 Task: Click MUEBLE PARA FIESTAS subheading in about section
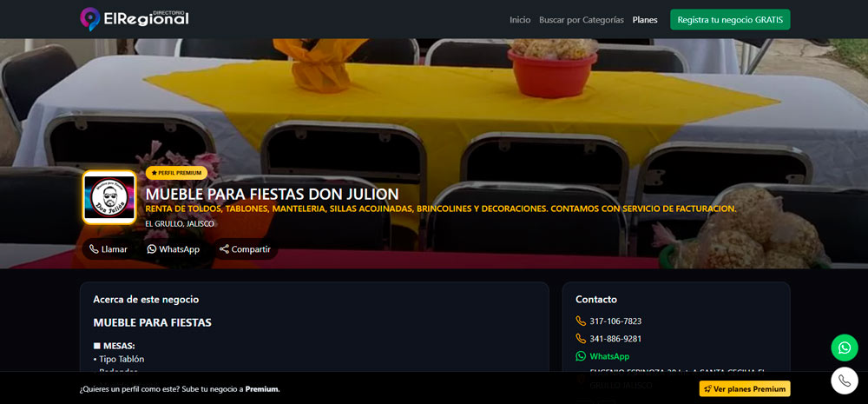tap(152, 322)
